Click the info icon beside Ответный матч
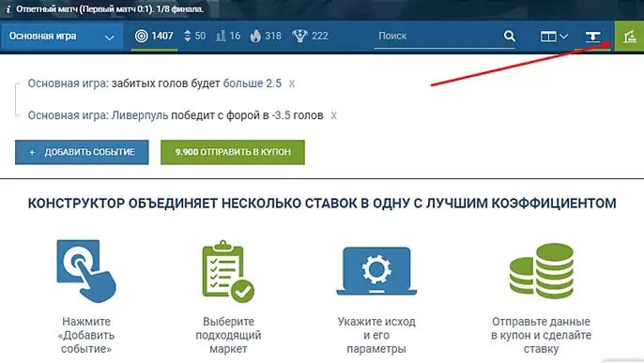Image resolution: width=644 pixels, height=363 pixels. tap(8, 9)
